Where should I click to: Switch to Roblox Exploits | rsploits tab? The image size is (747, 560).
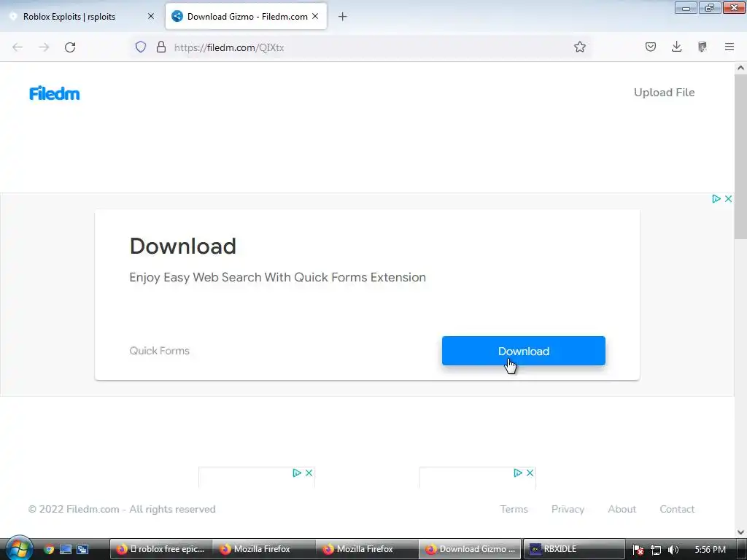coord(83,17)
